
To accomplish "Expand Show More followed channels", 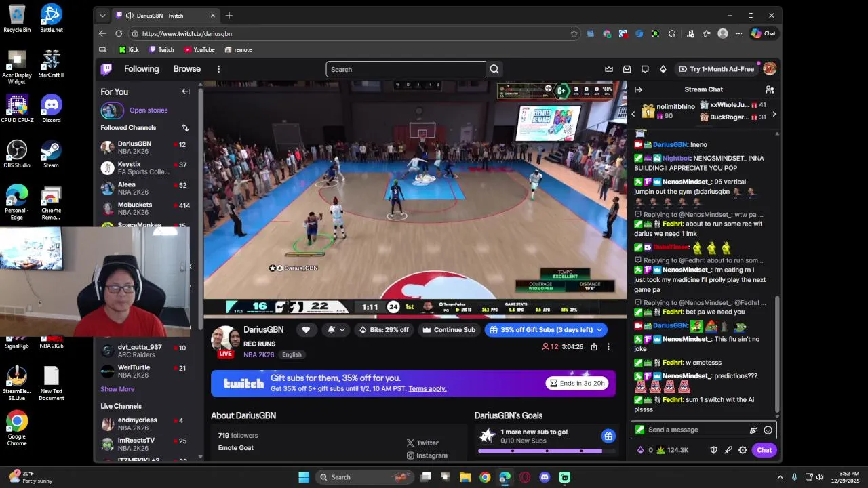I will click(117, 389).
